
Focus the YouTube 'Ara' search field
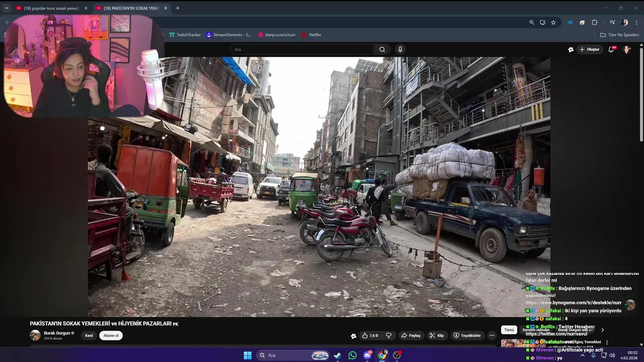[x=302, y=49]
